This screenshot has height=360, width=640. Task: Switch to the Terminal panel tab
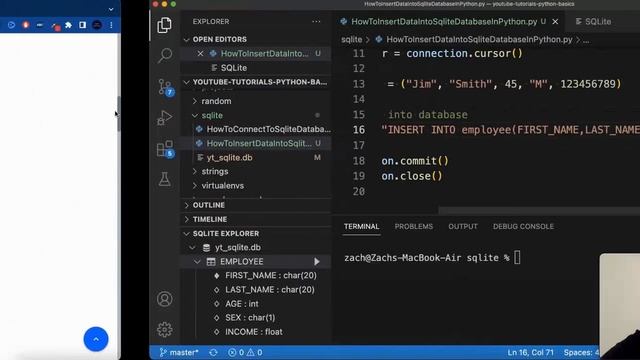tap(361, 227)
